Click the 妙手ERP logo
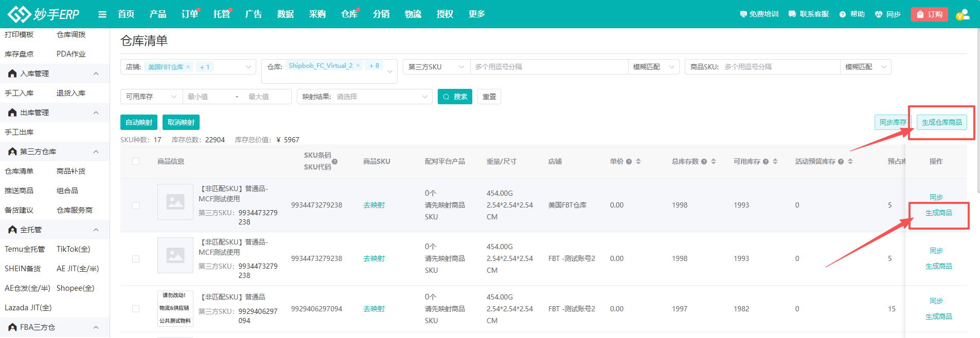Viewport: 980px width, 338px height. tap(44, 14)
